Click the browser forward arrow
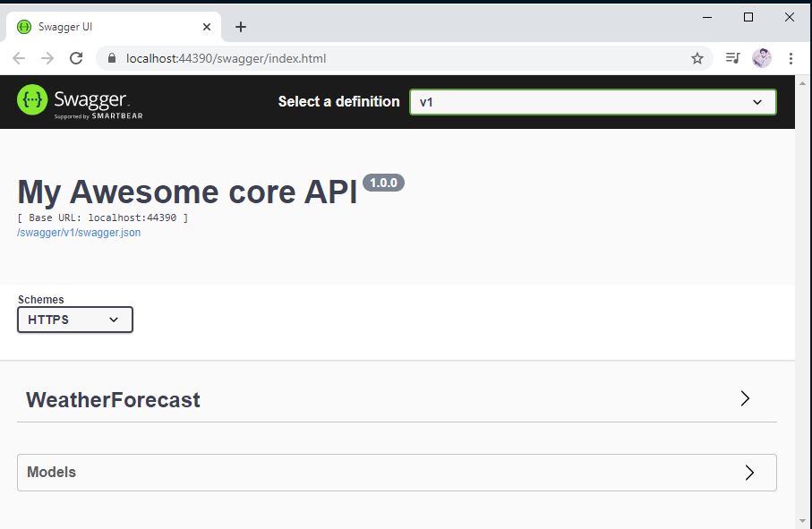Screen dimensions: 812x529 point(47,58)
